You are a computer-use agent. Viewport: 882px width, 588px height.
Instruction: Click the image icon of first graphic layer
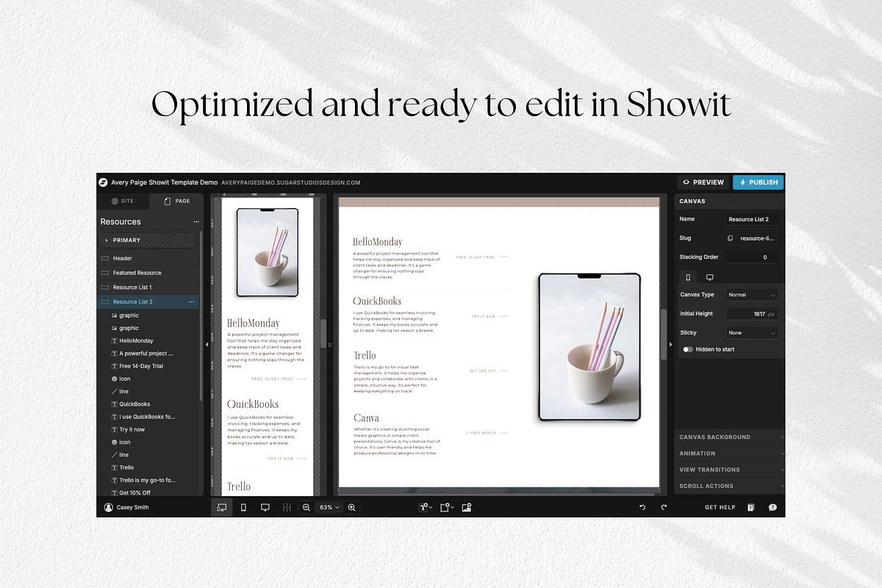click(114, 315)
